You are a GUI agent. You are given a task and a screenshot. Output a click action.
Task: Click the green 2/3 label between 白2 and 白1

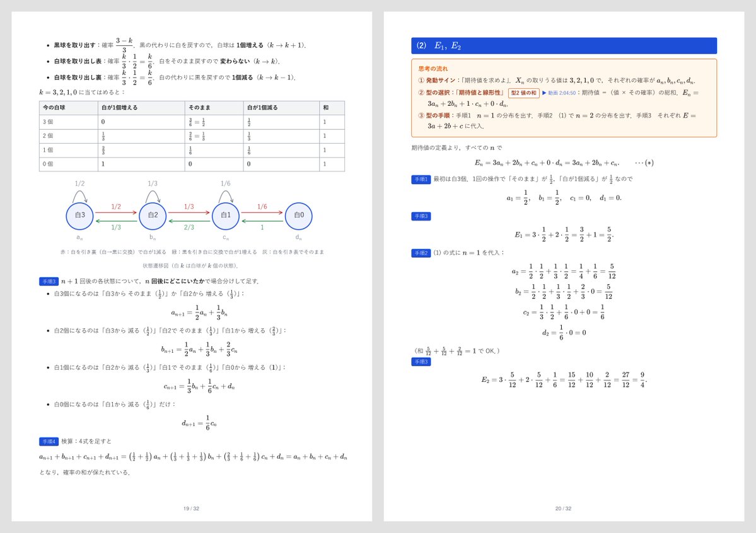click(189, 227)
